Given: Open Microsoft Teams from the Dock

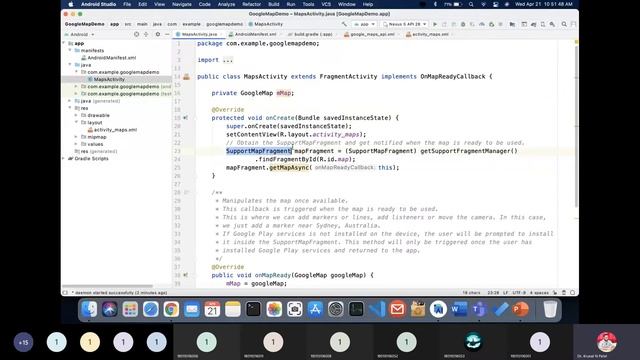Looking at the screenshot, I should click(x=480, y=309).
